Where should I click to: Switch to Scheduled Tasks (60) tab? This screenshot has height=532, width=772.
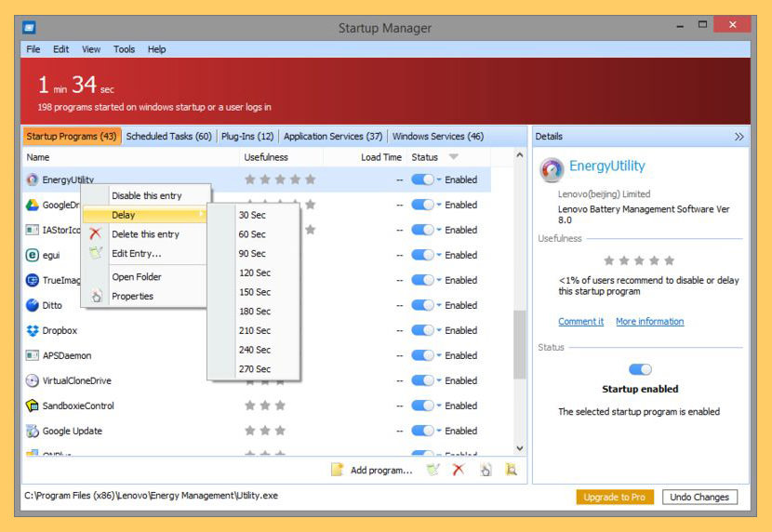168,137
